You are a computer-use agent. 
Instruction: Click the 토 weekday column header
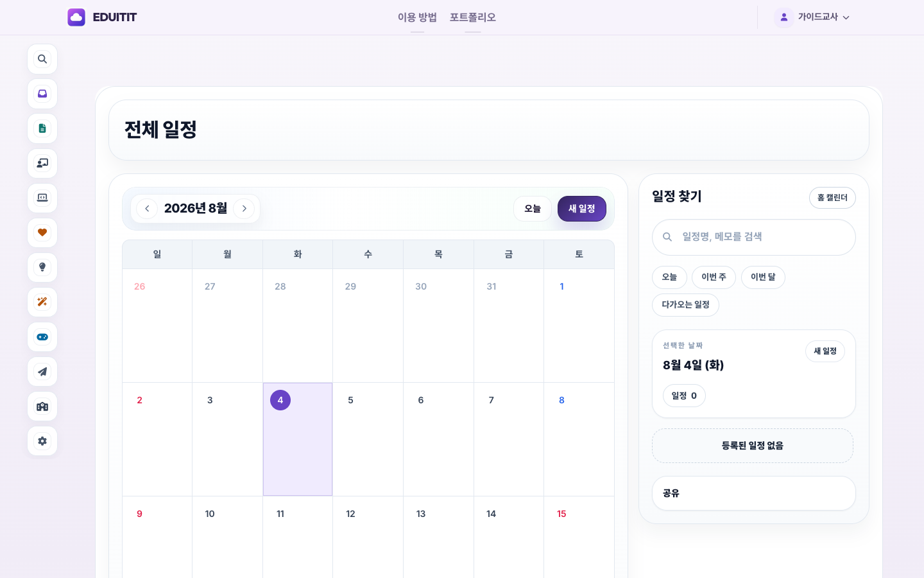click(579, 254)
